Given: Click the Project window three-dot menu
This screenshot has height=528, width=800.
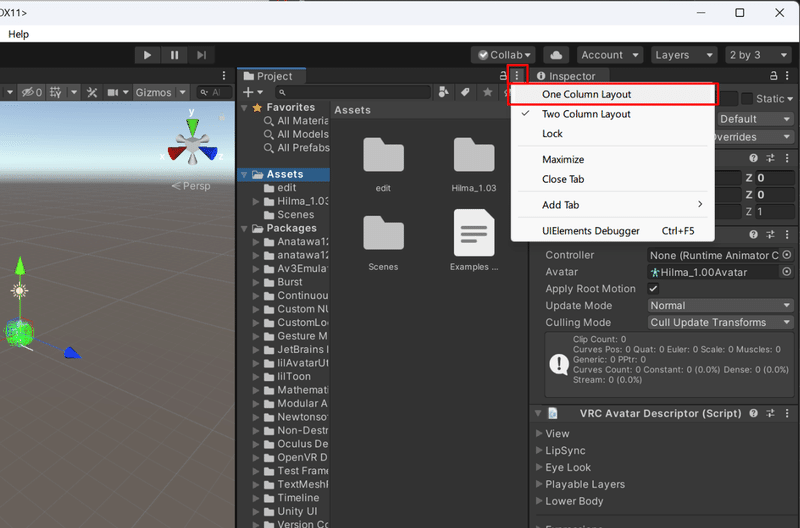Looking at the screenshot, I should [x=517, y=76].
